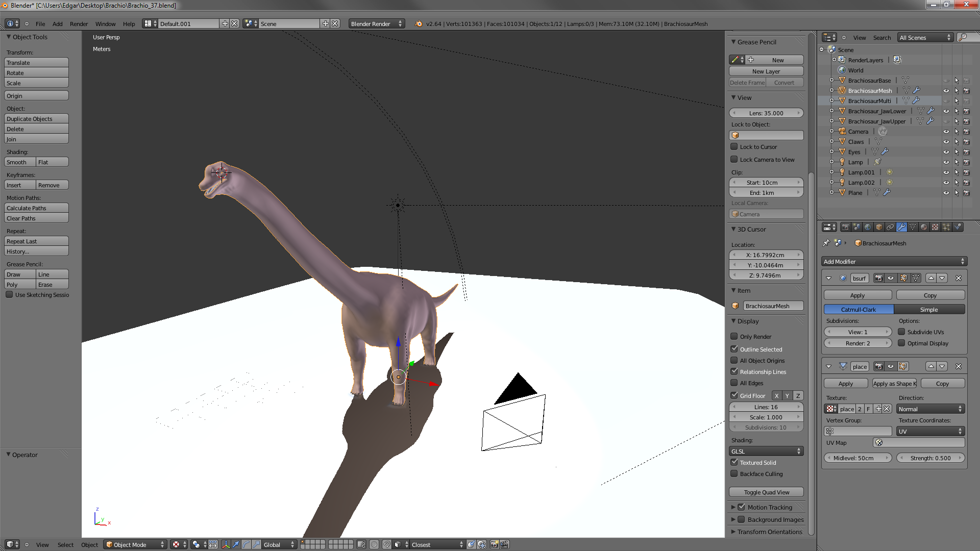Screen dimensions: 980x551
Task: Expand the BrachiosaurMesh tree node
Action: click(x=831, y=90)
